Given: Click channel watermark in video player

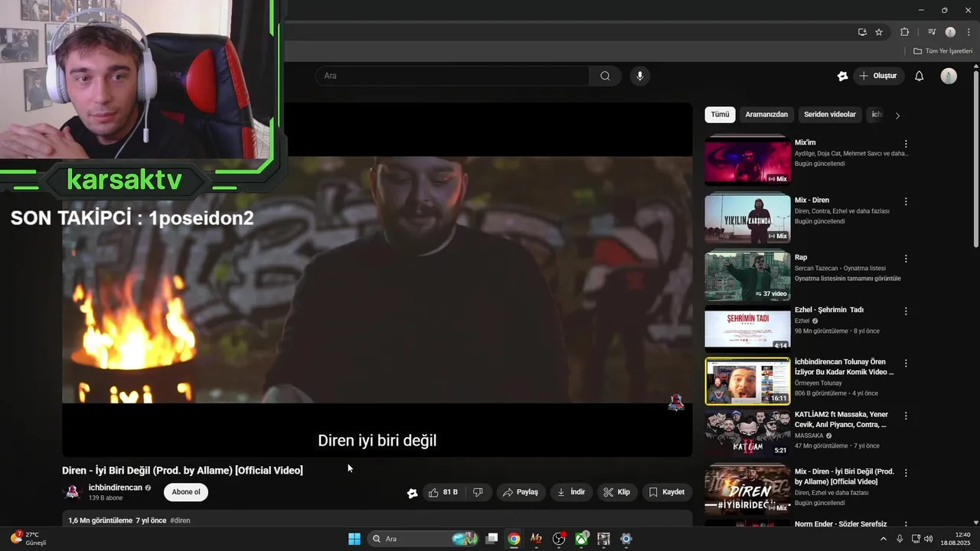Looking at the screenshot, I should [676, 402].
